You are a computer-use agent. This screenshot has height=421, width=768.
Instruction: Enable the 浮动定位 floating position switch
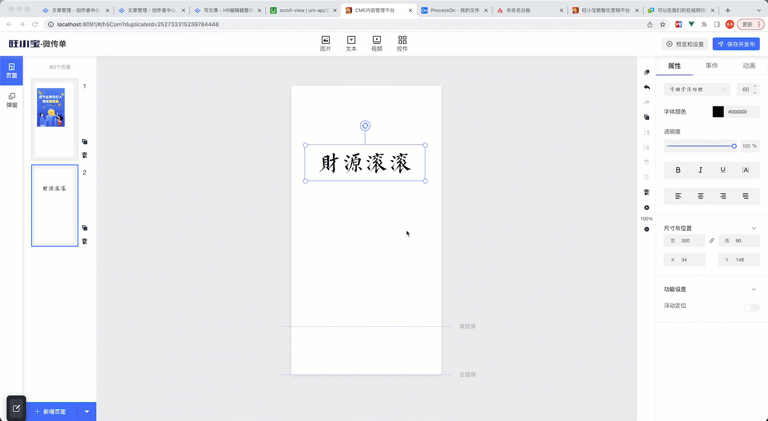pyautogui.click(x=751, y=307)
